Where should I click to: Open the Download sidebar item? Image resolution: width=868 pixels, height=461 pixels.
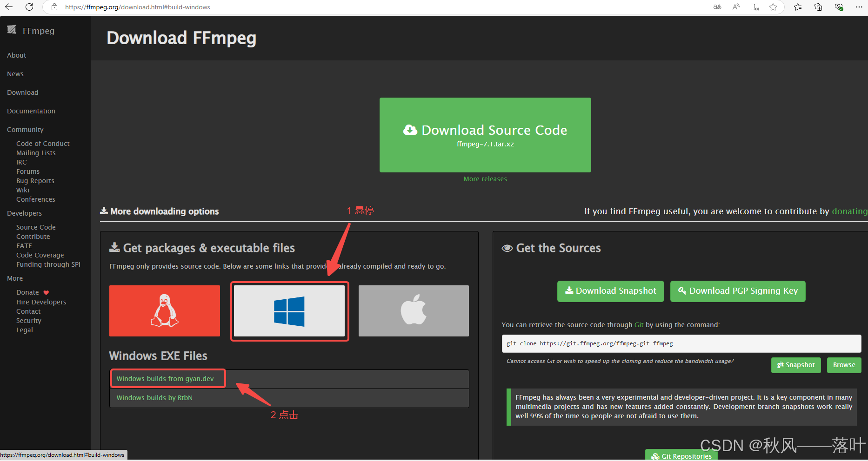(x=23, y=92)
